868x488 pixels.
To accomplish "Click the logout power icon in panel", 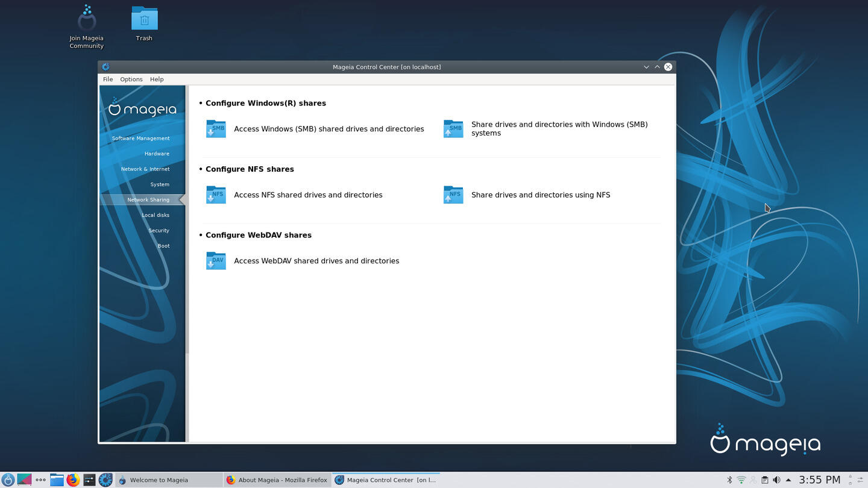I will click(x=851, y=484).
